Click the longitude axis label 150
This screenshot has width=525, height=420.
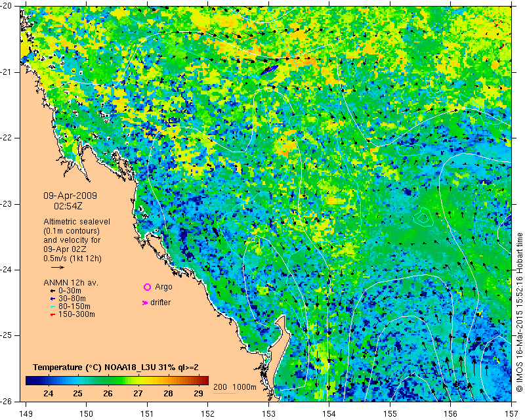pyautogui.click(x=87, y=414)
